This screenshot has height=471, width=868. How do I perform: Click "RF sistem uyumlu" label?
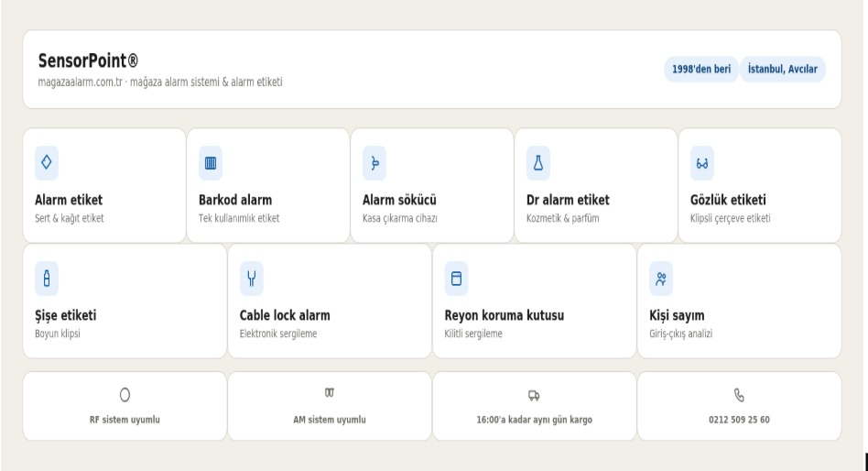[125, 420]
